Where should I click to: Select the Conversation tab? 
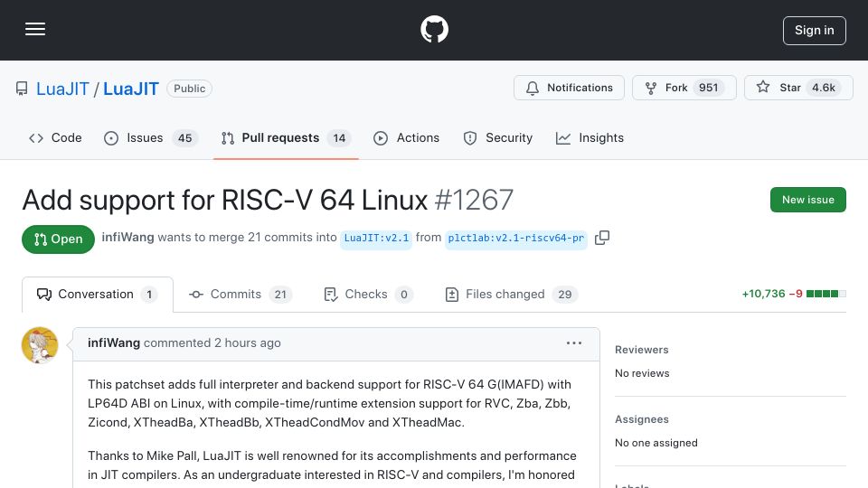[x=98, y=295]
